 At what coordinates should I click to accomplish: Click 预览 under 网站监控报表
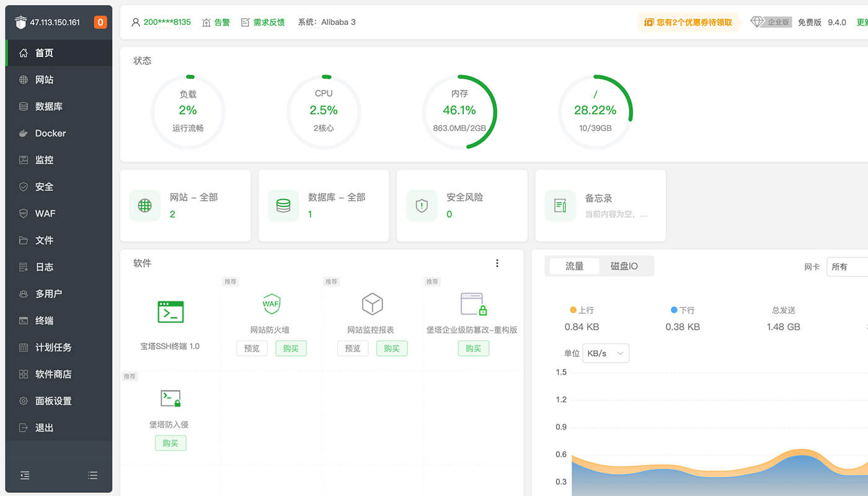tap(353, 348)
